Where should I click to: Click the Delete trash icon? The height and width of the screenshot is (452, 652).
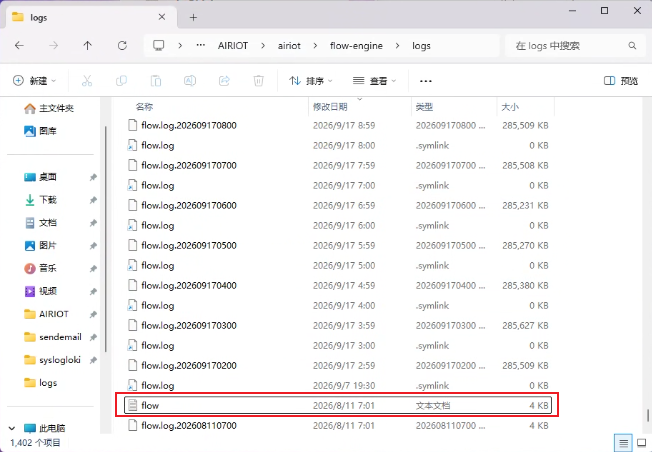[x=259, y=81]
